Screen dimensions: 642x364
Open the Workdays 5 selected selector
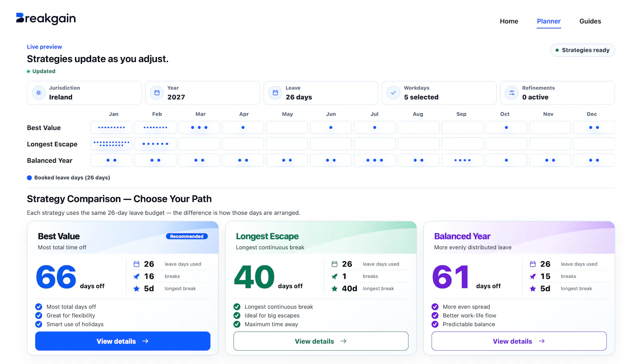(439, 93)
